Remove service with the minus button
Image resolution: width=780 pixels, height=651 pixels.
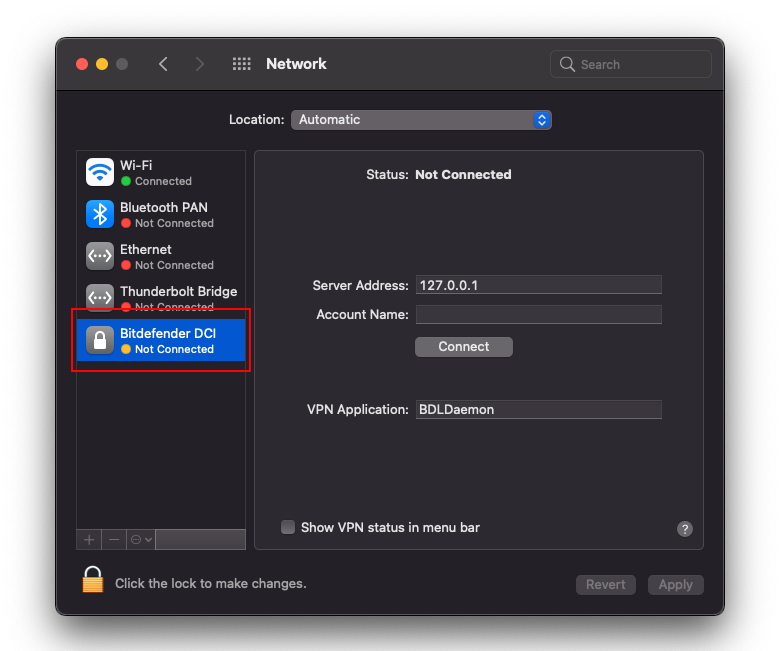pos(114,540)
